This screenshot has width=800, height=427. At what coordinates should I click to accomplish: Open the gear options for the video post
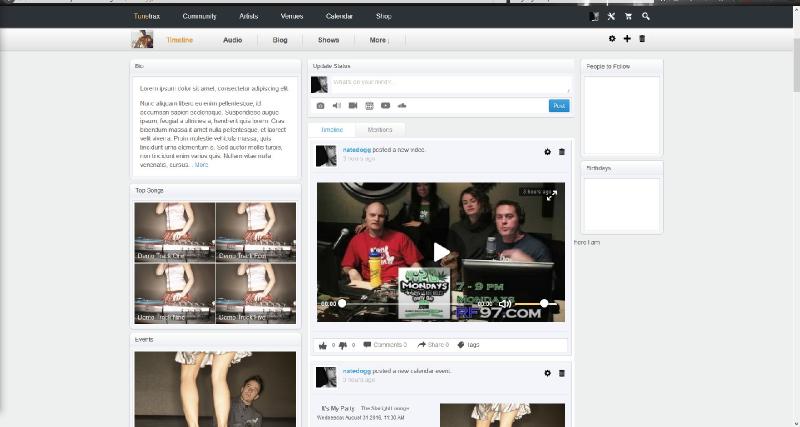tap(547, 151)
